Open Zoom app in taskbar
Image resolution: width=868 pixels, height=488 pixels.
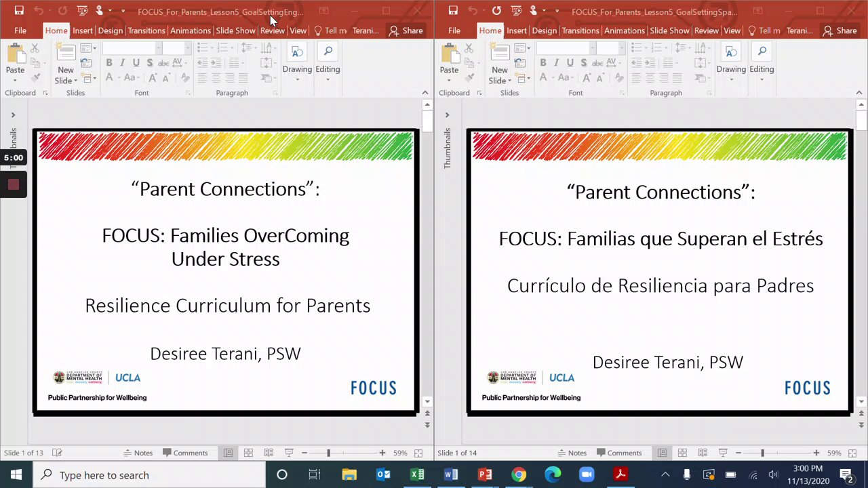(x=587, y=474)
